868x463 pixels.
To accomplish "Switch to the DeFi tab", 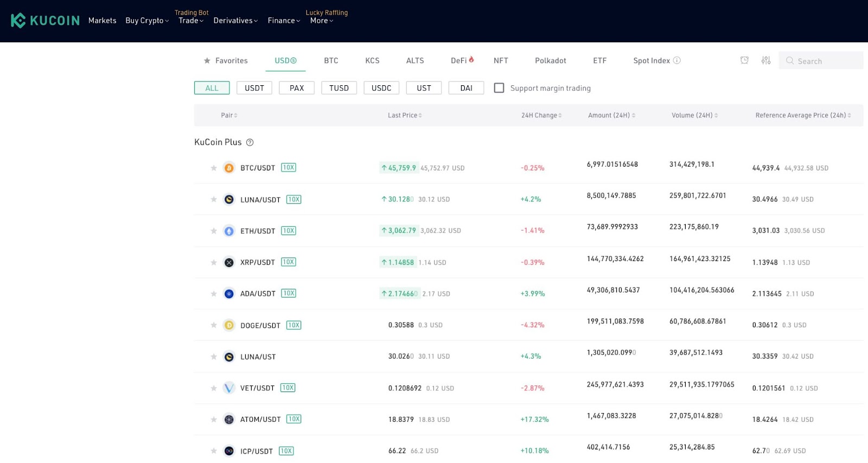I will 462,60.
